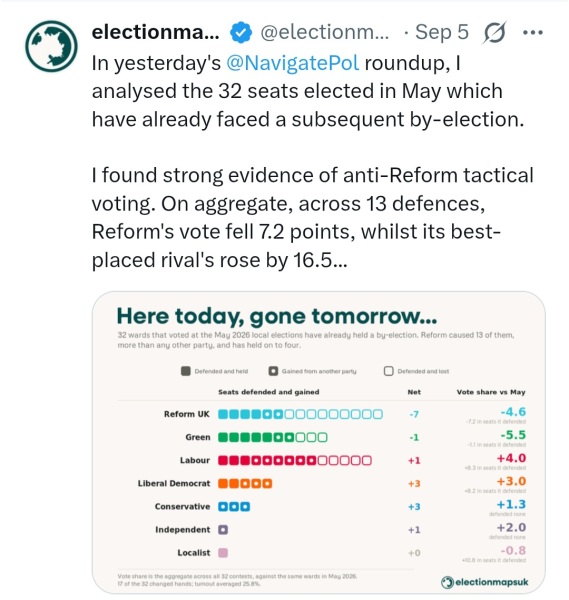Image resolution: width=569 pixels, height=600 pixels.
Task: Click the Gained from another party legend icon
Action: point(273,371)
